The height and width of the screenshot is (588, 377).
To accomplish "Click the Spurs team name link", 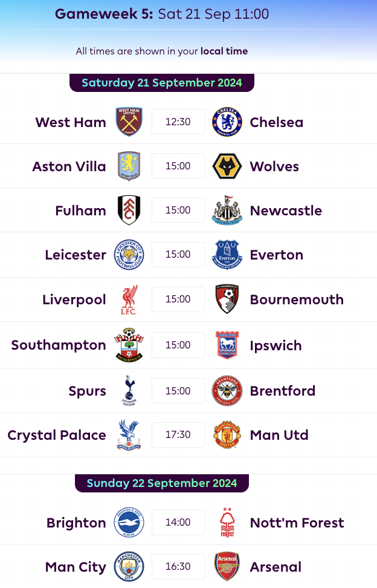I will pos(87,391).
